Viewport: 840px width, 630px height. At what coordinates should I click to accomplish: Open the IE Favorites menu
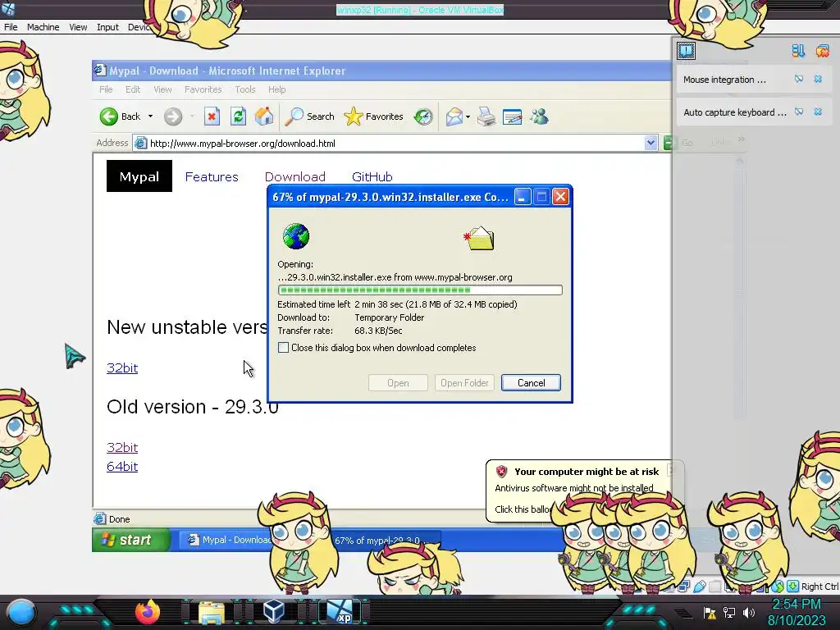coord(203,89)
